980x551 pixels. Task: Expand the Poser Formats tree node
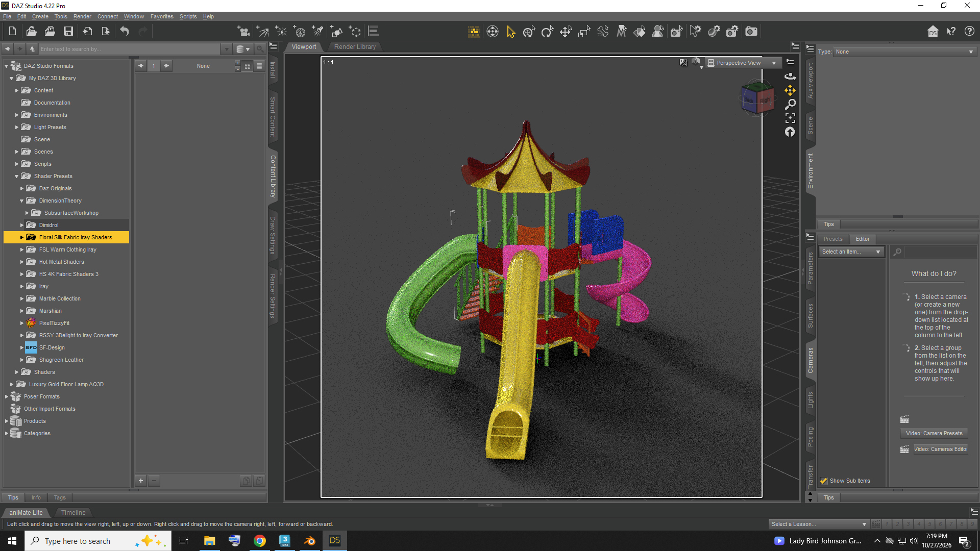7,397
